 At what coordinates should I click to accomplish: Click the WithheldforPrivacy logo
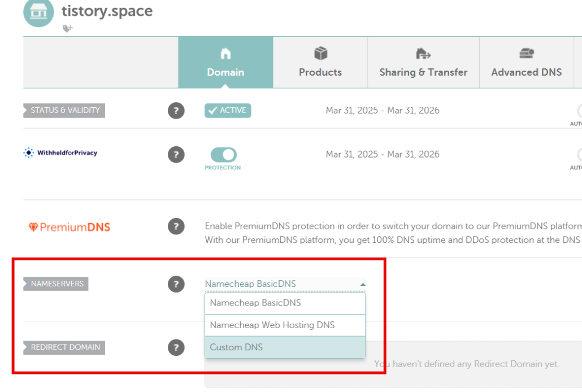coord(60,153)
